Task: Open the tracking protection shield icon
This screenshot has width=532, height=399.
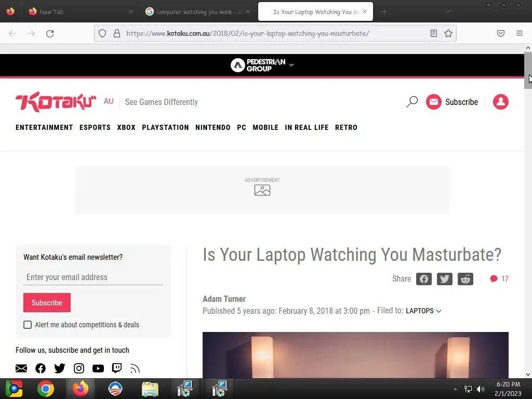Action: 102,33
